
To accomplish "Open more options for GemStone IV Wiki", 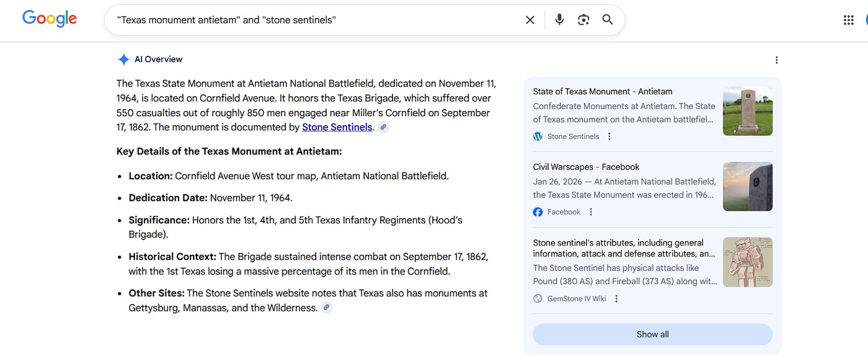I will [x=616, y=299].
